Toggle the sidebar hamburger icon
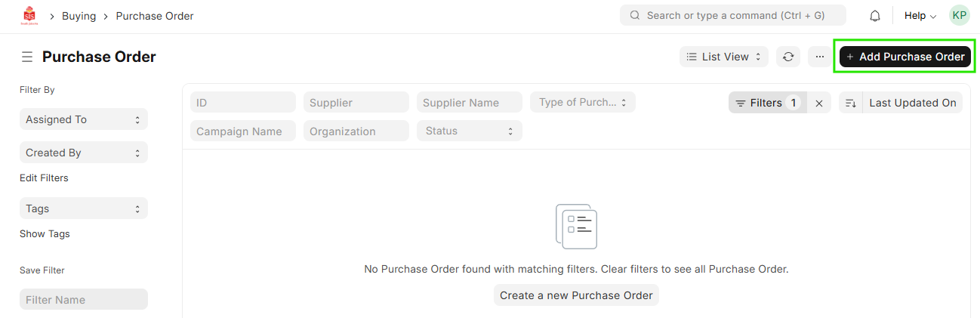Image resolution: width=980 pixels, height=318 pixels. pos(27,57)
